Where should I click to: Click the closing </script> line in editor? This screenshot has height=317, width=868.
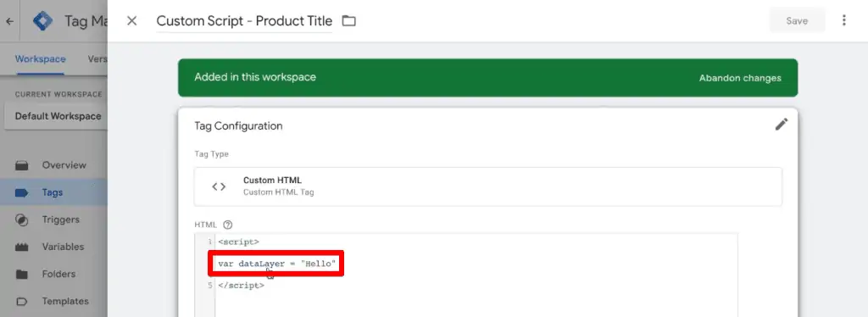242,286
